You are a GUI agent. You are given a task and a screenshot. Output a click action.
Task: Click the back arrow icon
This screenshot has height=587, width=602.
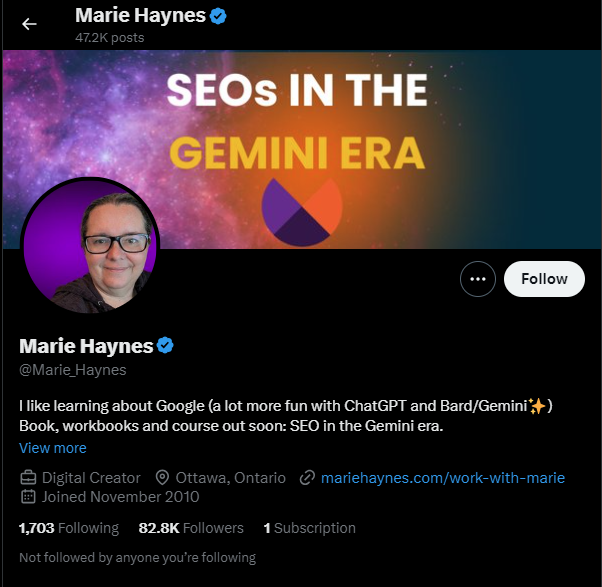coord(29,24)
